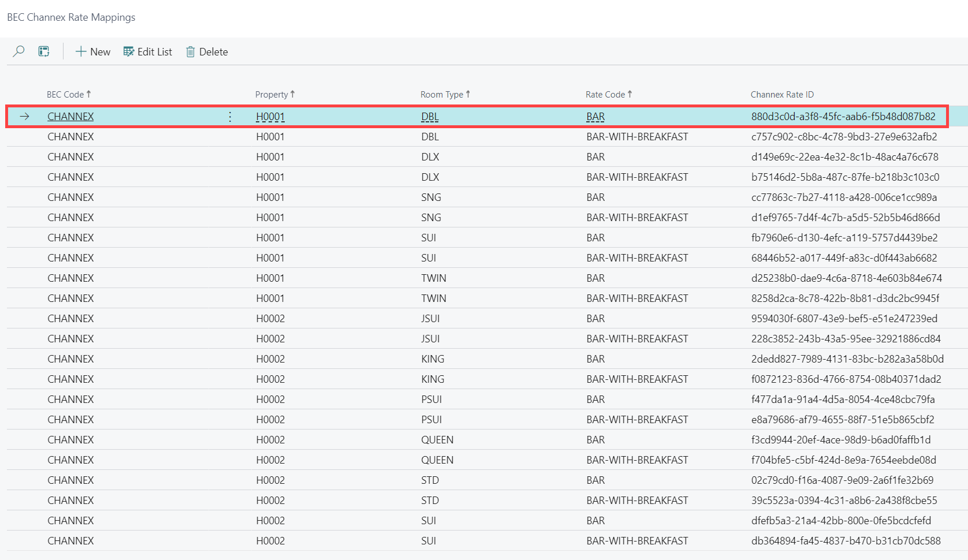Click the Edit List button
The image size is (968, 560).
click(148, 51)
